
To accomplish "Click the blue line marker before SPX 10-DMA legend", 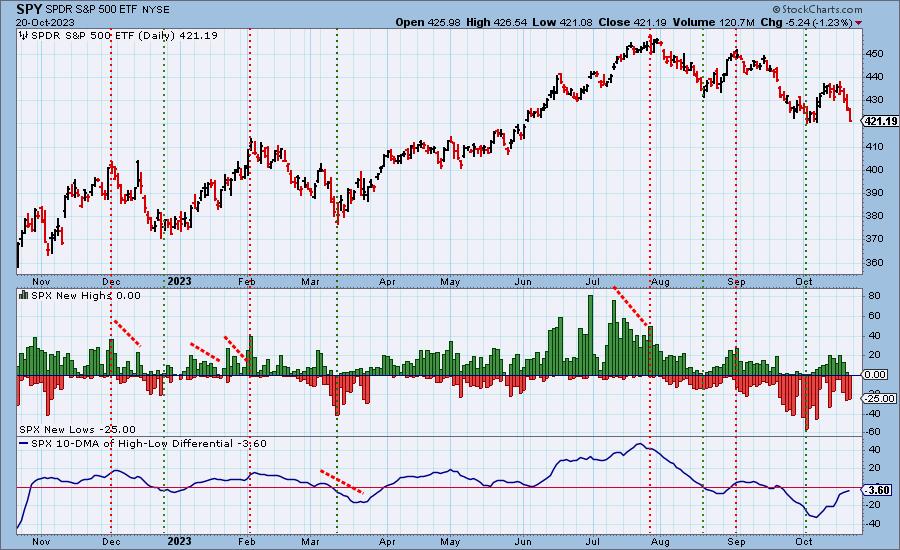I will (x=24, y=443).
